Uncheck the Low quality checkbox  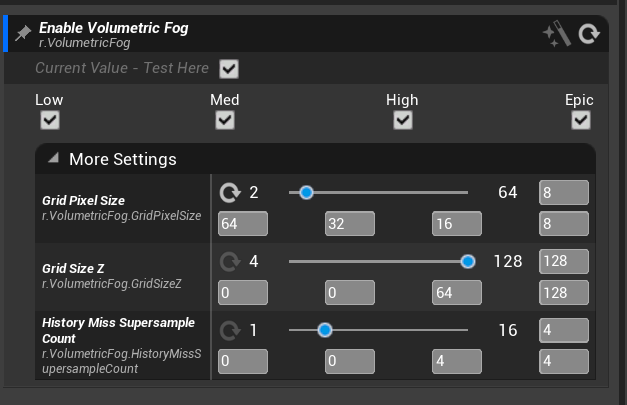coord(49,120)
